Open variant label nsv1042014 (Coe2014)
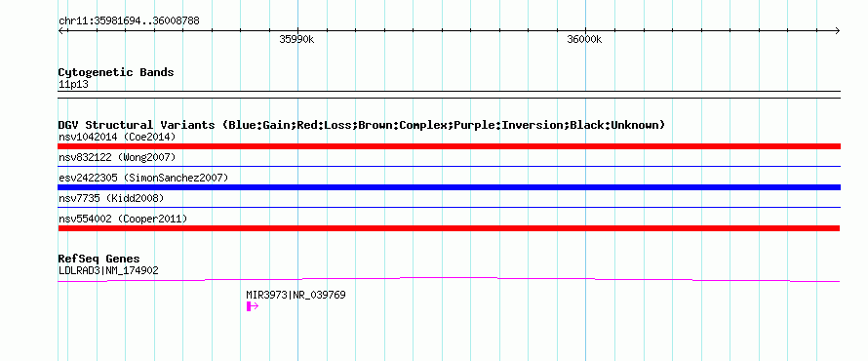The width and height of the screenshot is (868, 361). [117, 137]
